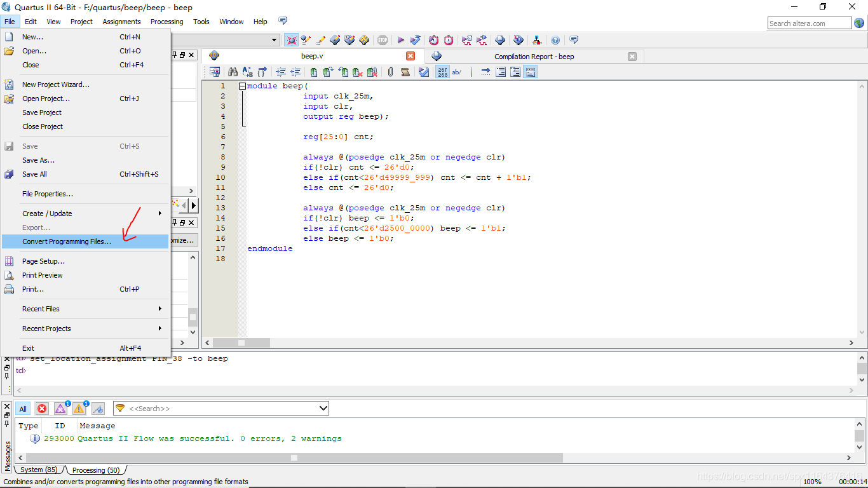The image size is (868, 488).
Task: Click Save All in File menu
Action: point(85,174)
